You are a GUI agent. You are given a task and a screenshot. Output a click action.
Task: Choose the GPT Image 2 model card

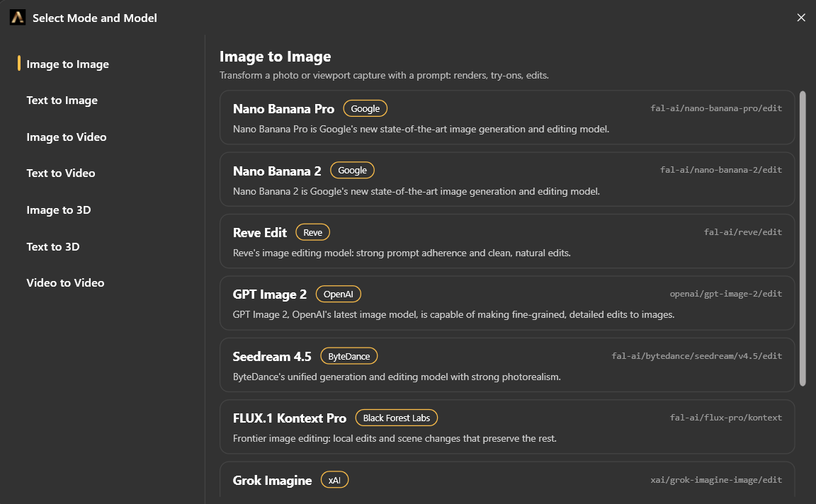click(507, 303)
